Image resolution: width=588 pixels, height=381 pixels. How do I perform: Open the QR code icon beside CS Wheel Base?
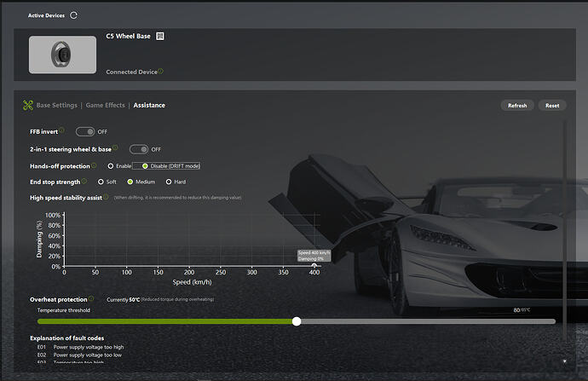point(160,36)
